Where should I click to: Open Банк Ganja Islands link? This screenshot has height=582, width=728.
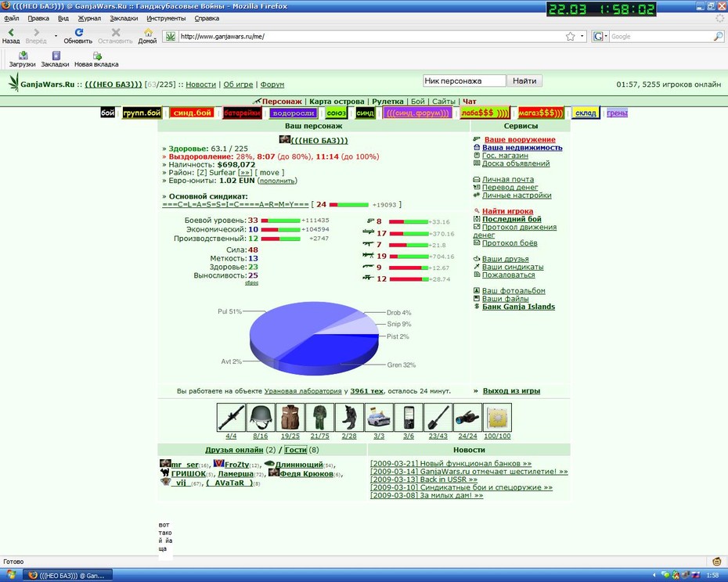[x=519, y=307]
